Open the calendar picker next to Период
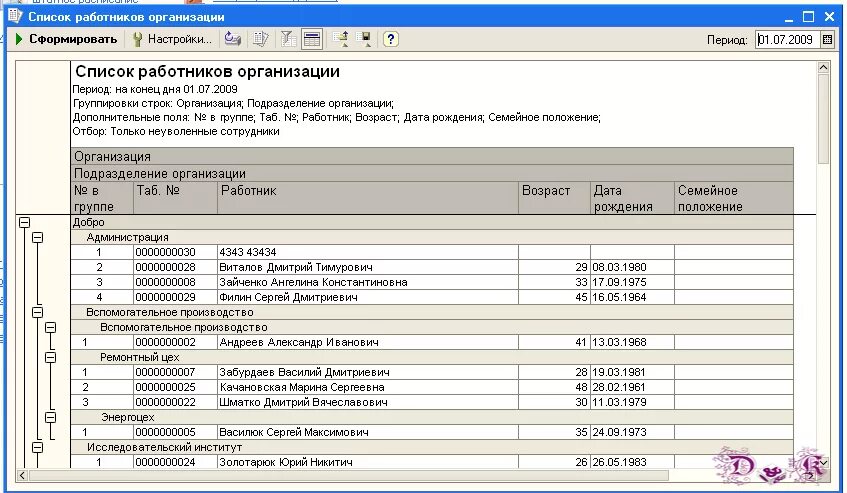 pos(827,39)
